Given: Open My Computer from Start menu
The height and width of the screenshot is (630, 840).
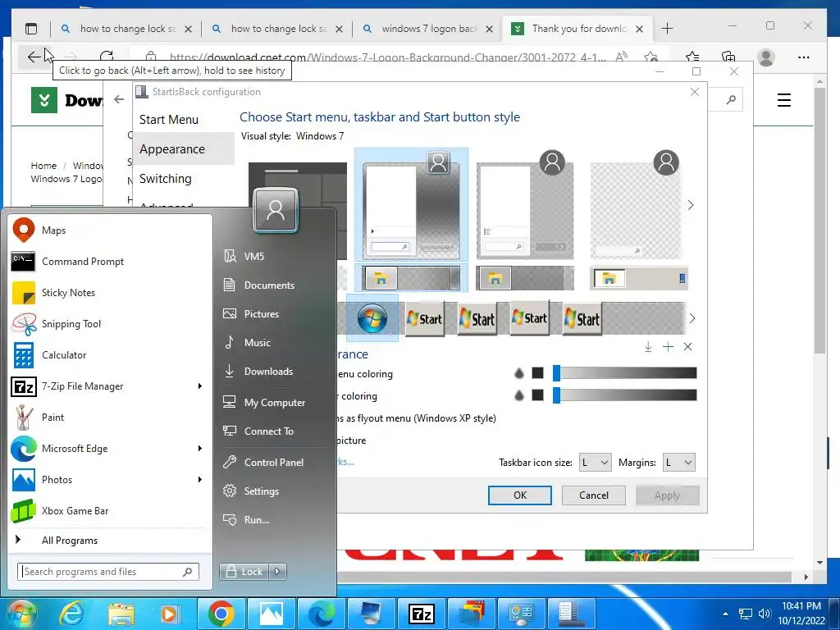Looking at the screenshot, I should point(274,402).
